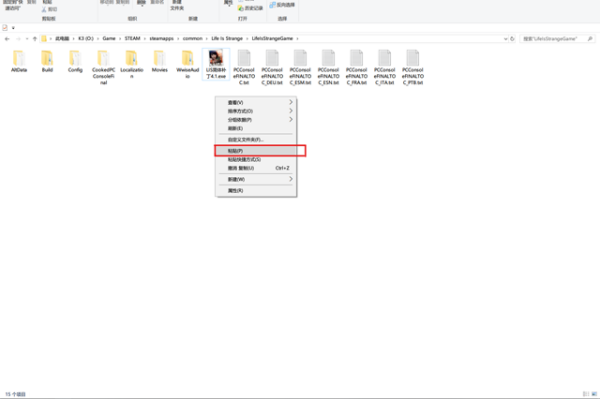Navigate to steamapps in breadcrumb path
The image size is (600, 399).
click(161, 39)
